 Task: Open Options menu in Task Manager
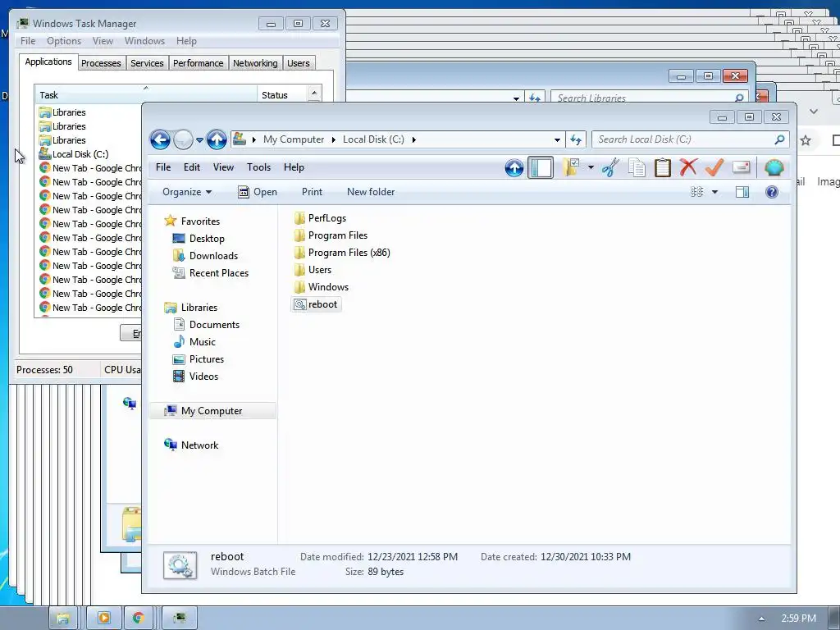pyautogui.click(x=64, y=41)
